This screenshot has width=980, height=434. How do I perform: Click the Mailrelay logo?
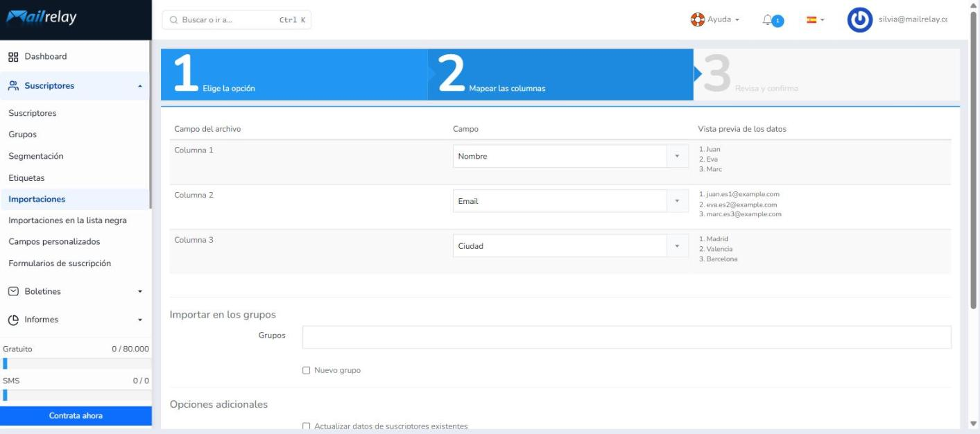[x=42, y=18]
